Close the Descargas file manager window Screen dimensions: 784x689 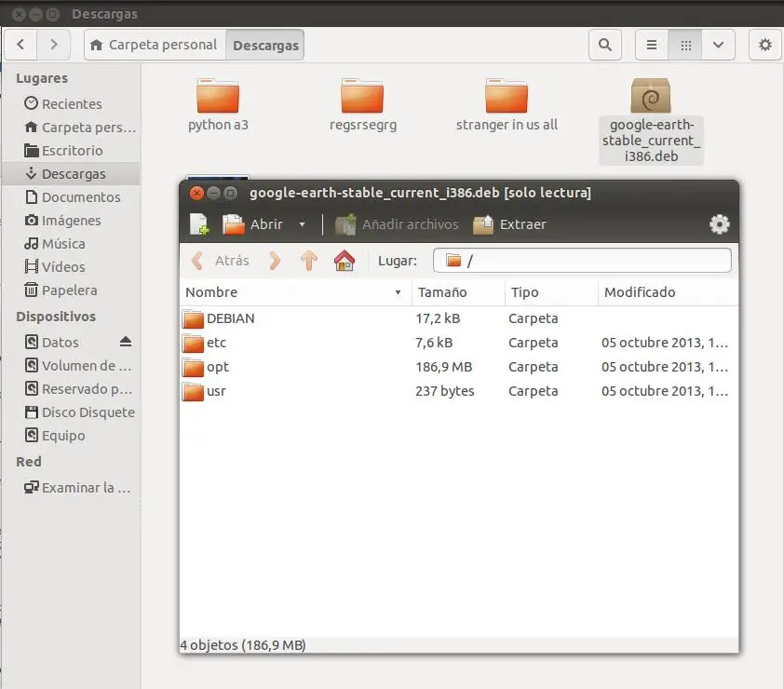tap(19, 15)
